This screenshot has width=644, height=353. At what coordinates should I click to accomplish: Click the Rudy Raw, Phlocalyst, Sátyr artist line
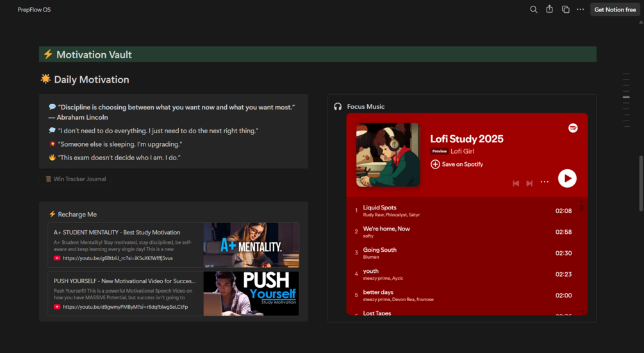pos(391,215)
